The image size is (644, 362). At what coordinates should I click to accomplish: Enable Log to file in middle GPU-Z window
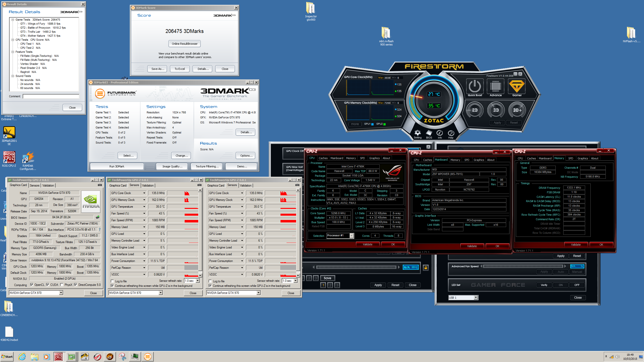(112, 281)
